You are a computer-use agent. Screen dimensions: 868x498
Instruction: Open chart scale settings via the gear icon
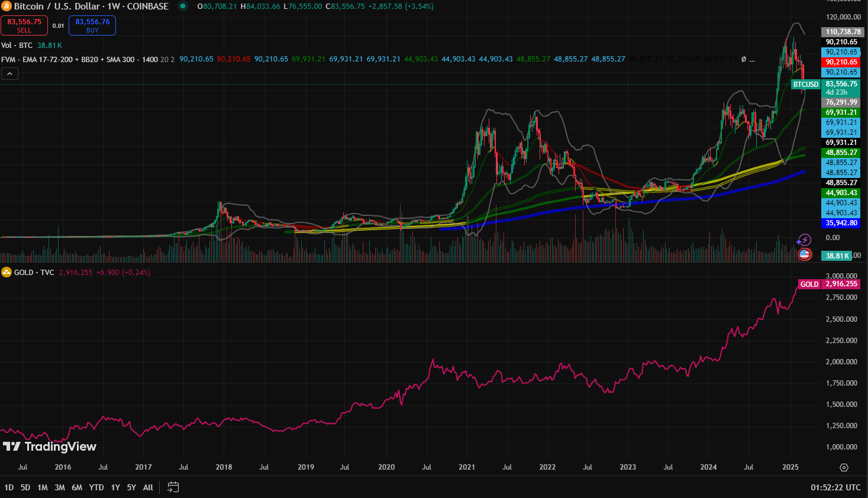point(844,467)
